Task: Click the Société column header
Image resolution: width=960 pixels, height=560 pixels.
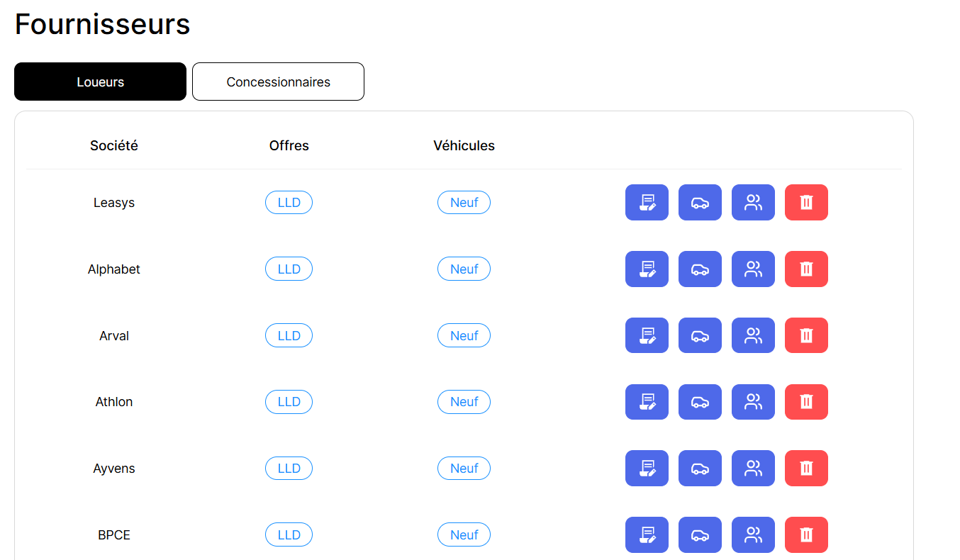Action: [x=114, y=146]
